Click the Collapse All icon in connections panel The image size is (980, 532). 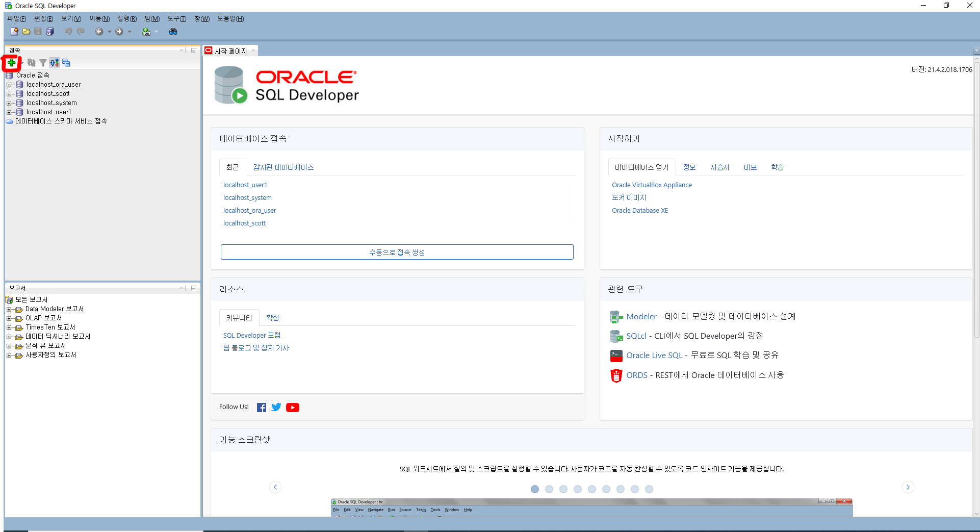point(66,63)
